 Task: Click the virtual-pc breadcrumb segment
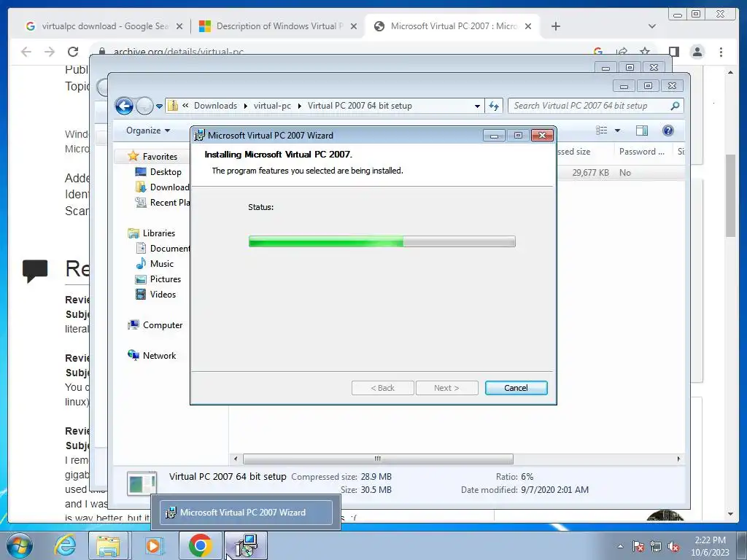pyautogui.click(x=272, y=106)
